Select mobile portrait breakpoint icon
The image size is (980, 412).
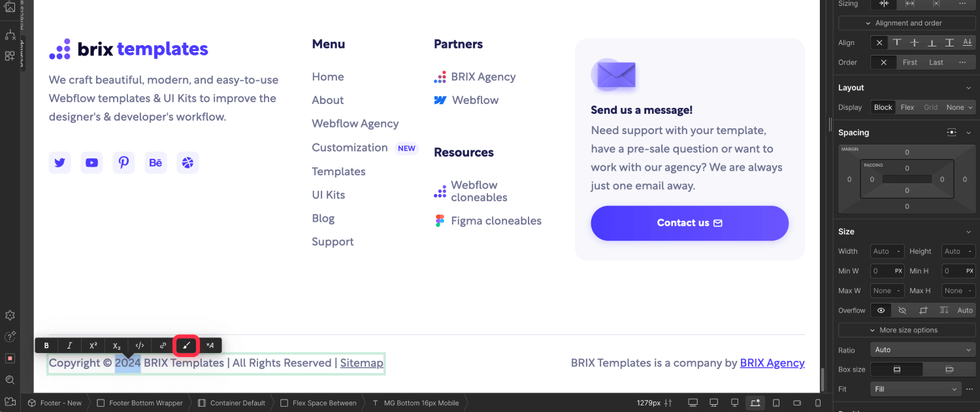[817, 403]
